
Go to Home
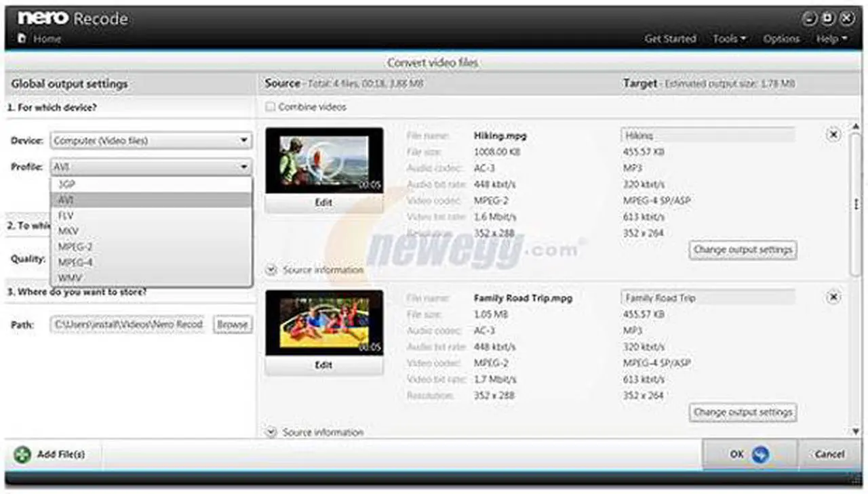[40, 39]
